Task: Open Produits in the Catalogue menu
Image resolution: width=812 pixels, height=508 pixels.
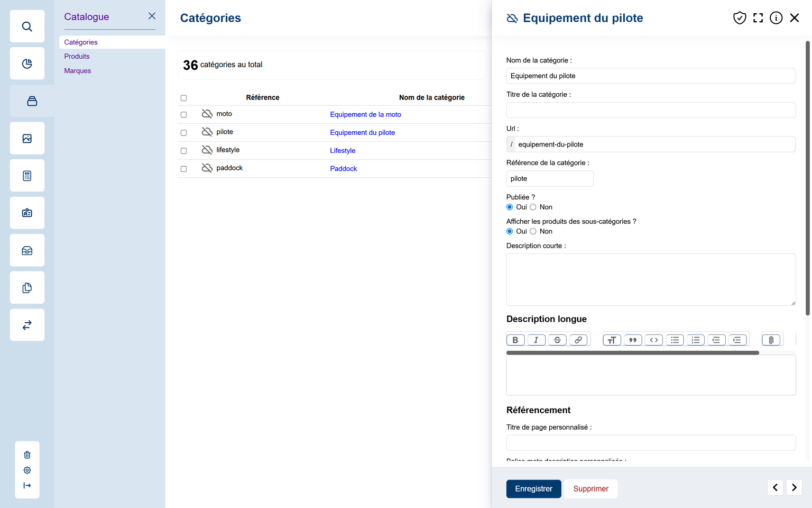Action: tap(77, 57)
